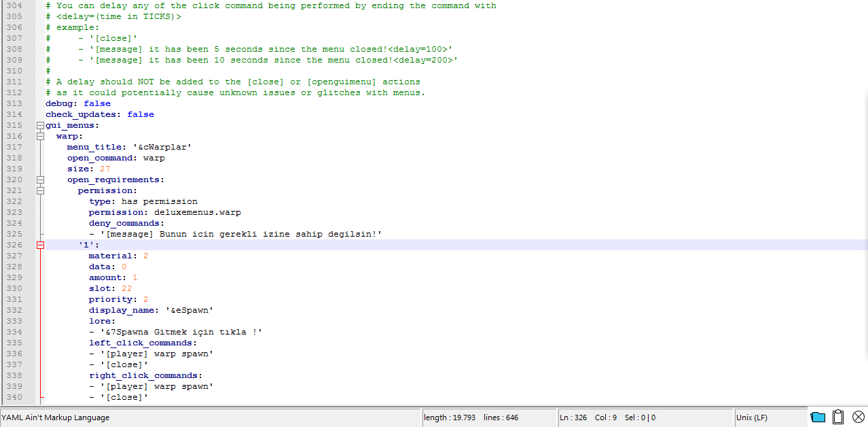Click line number 313 in the margin
This screenshot has height=427, width=868.
(x=14, y=103)
